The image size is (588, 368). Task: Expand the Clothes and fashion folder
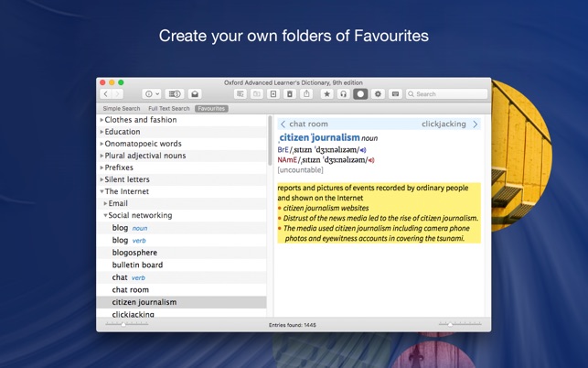[x=102, y=120]
